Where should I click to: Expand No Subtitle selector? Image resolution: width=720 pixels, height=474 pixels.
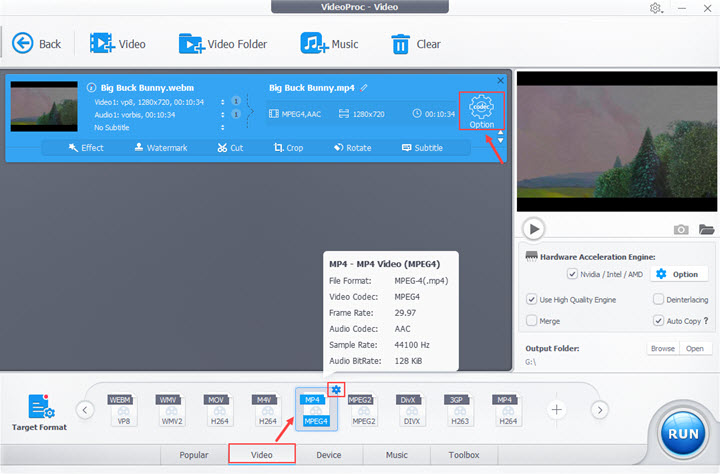(223, 127)
